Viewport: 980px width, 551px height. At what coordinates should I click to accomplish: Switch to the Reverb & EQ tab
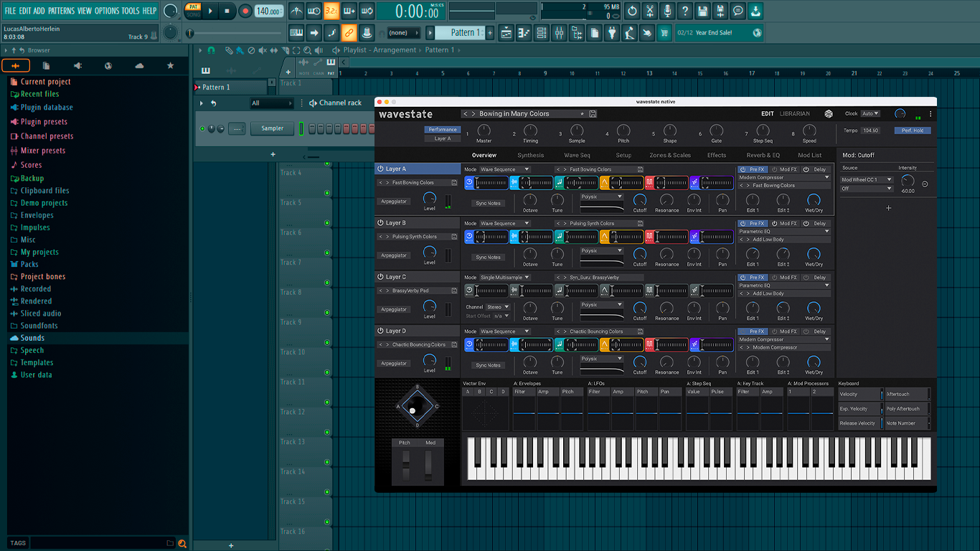(x=763, y=155)
